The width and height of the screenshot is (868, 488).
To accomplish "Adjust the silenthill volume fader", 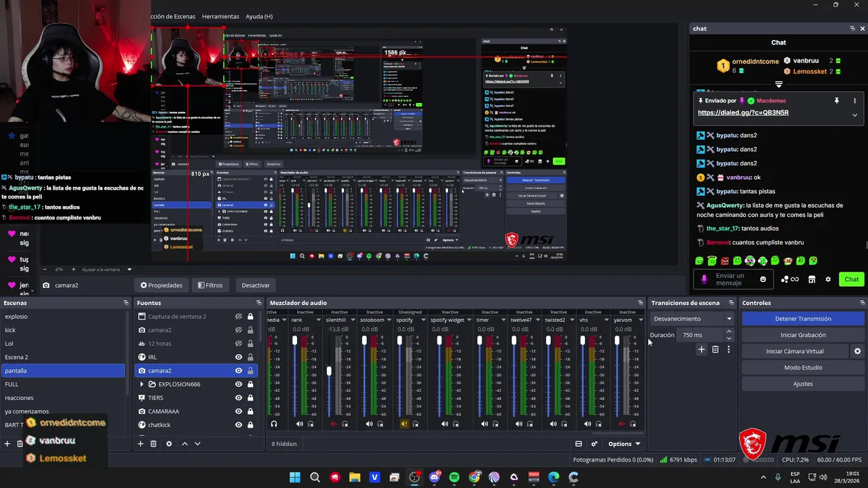I will pos(329,371).
